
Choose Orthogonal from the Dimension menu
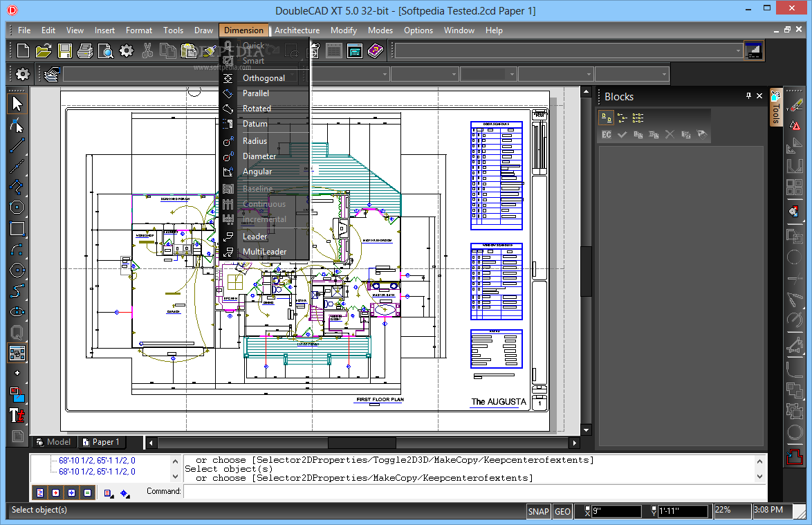264,78
